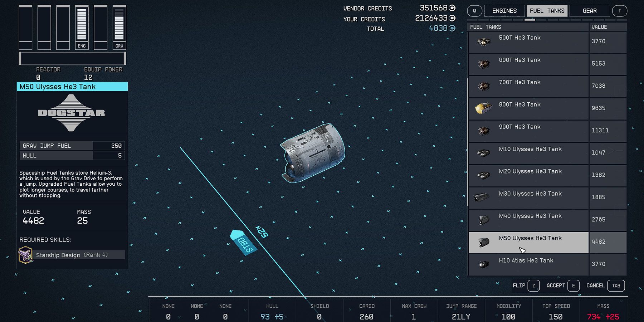Image resolution: width=644 pixels, height=322 pixels.
Task: Select the 600T He3 Tank row name
Action: point(519,60)
